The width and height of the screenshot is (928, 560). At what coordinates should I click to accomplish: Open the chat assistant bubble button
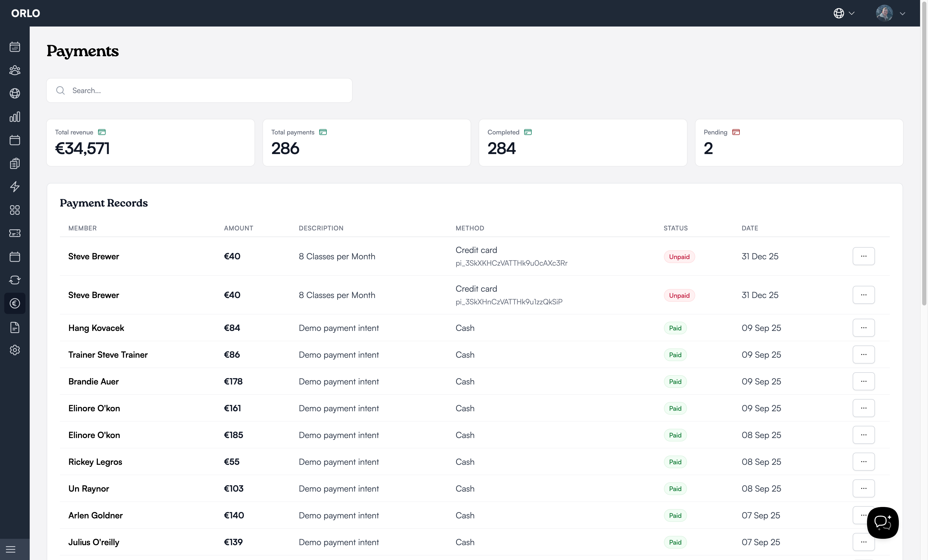point(882,522)
